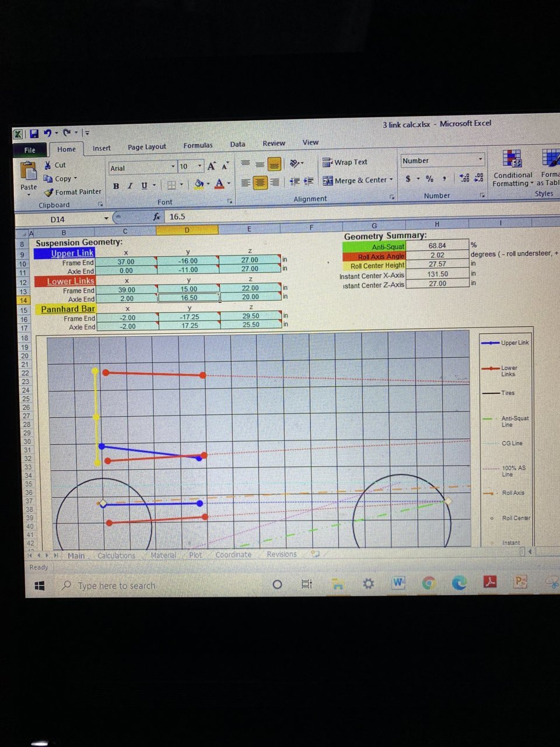Switch to the Data tab
The width and height of the screenshot is (560, 747).
(x=237, y=144)
